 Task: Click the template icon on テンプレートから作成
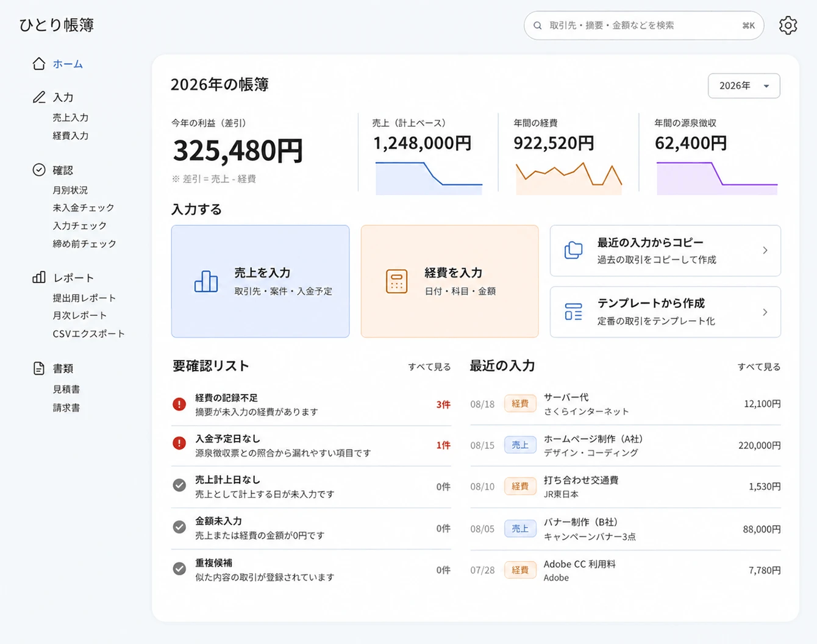point(573,312)
